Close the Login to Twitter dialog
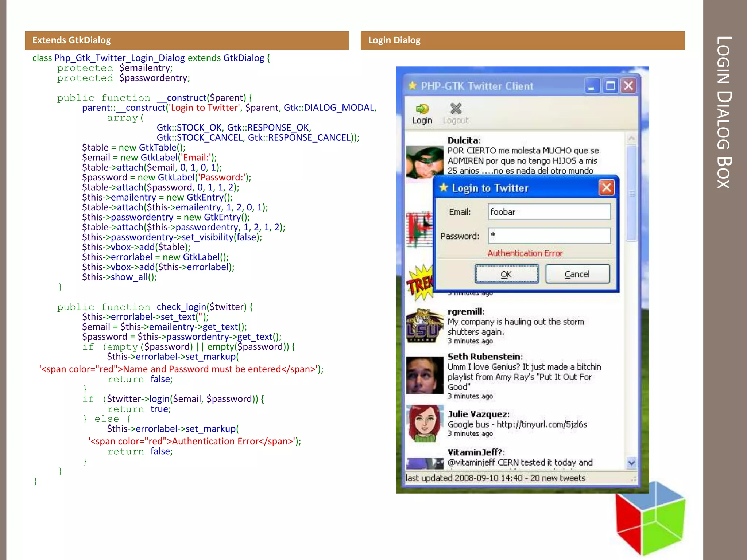 point(606,188)
